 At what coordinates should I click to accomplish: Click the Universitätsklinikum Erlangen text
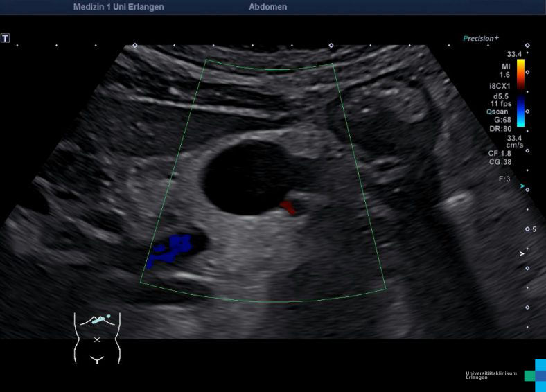click(x=491, y=375)
